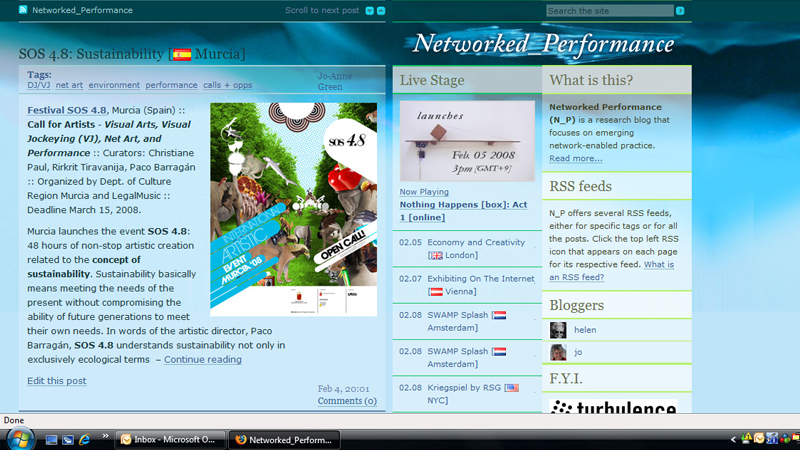
Task: Show hidden system tray icons
Action: pos(733,439)
